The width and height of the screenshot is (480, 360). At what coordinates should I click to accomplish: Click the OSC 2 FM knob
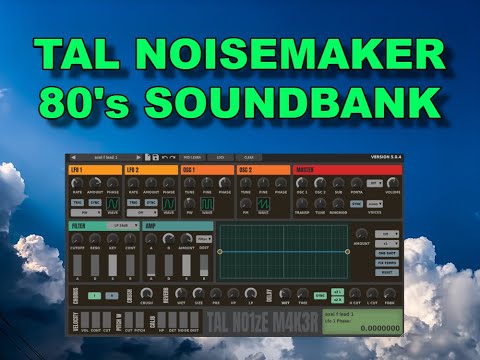point(246,203)
